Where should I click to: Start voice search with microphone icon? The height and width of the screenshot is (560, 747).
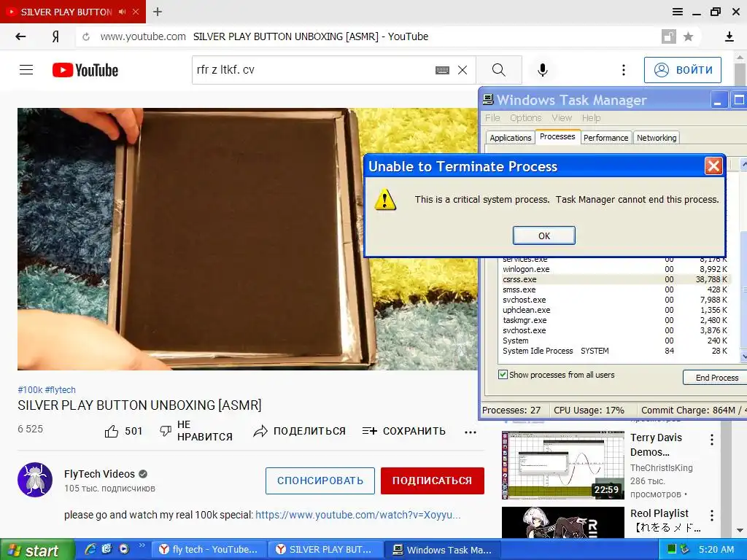542,70
